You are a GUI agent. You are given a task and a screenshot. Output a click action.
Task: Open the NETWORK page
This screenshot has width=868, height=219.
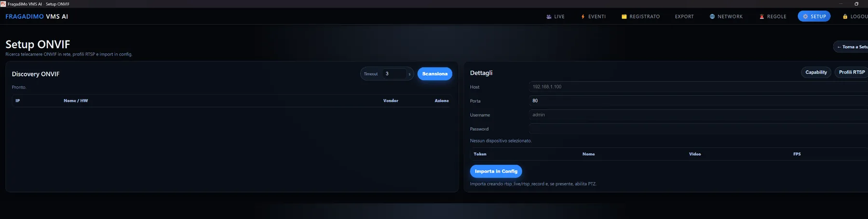tap(726, 16)
